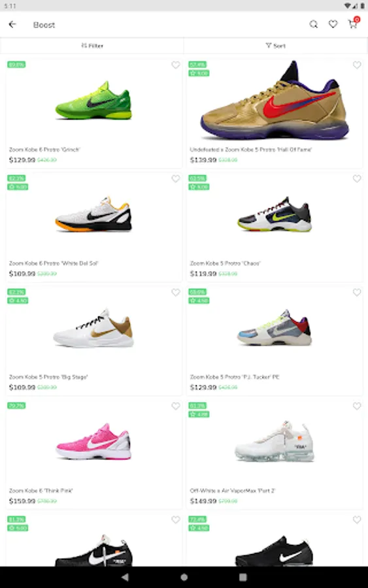The image size is (368, 588).
Task: Open the Sort options
Action: (276, 46)
